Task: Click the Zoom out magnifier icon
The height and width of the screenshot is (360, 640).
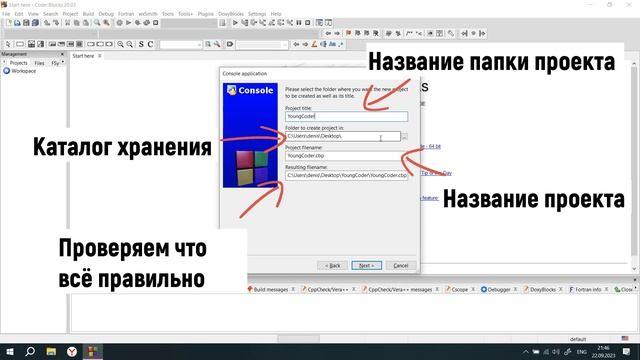Action: coord(129,44)
